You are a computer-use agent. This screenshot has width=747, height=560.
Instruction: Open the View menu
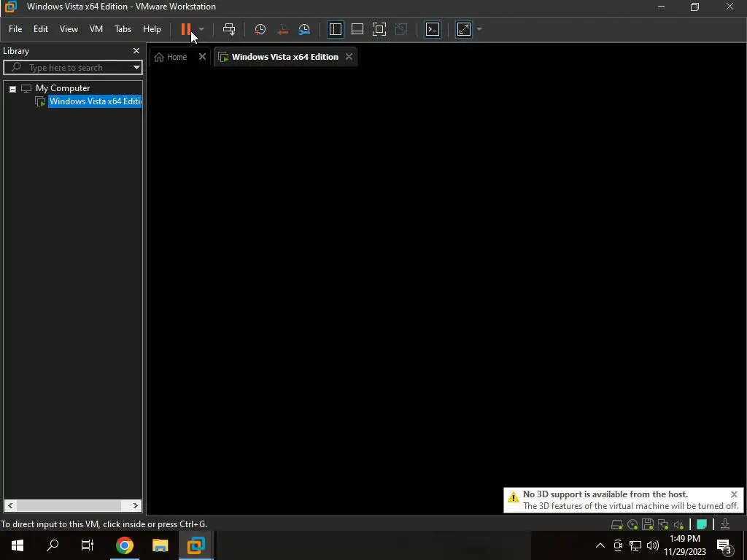[x=69, y=29]
